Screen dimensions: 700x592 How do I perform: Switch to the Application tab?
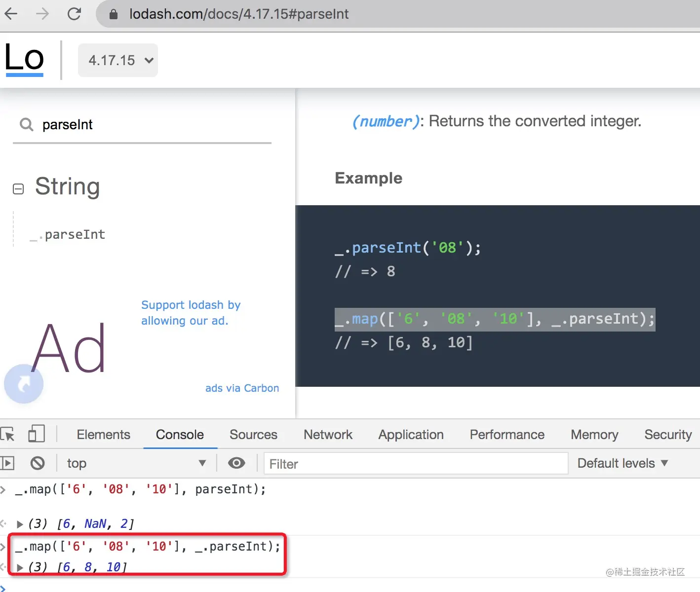coord(411,435)
